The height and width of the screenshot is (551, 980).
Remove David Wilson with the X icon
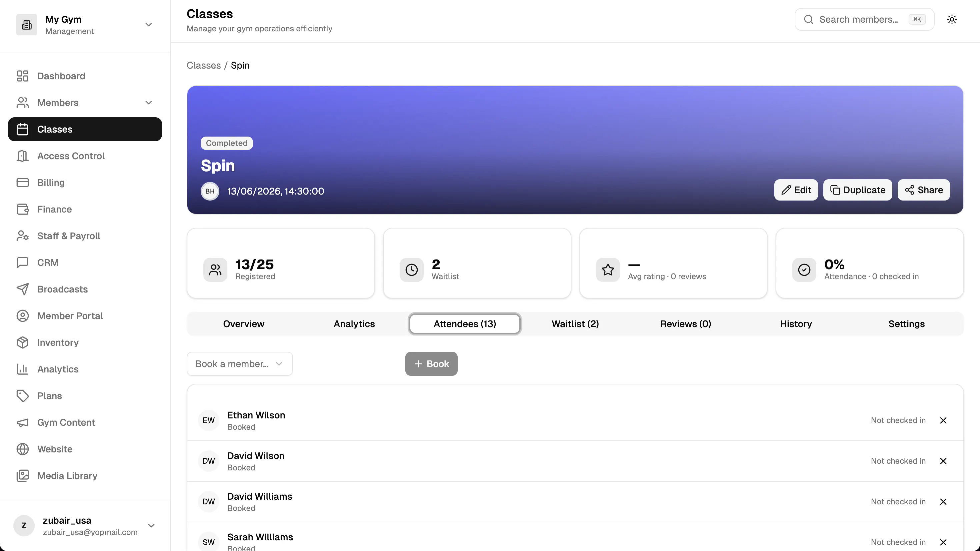[943, 461]
